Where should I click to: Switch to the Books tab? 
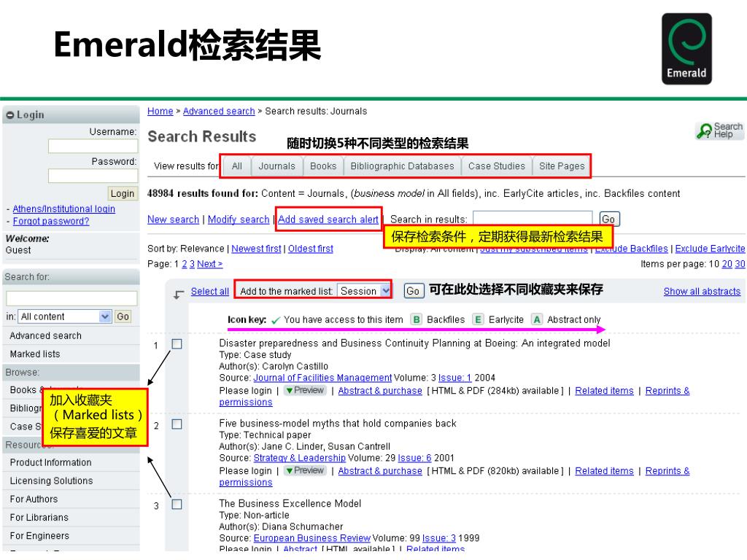point(323,166)
